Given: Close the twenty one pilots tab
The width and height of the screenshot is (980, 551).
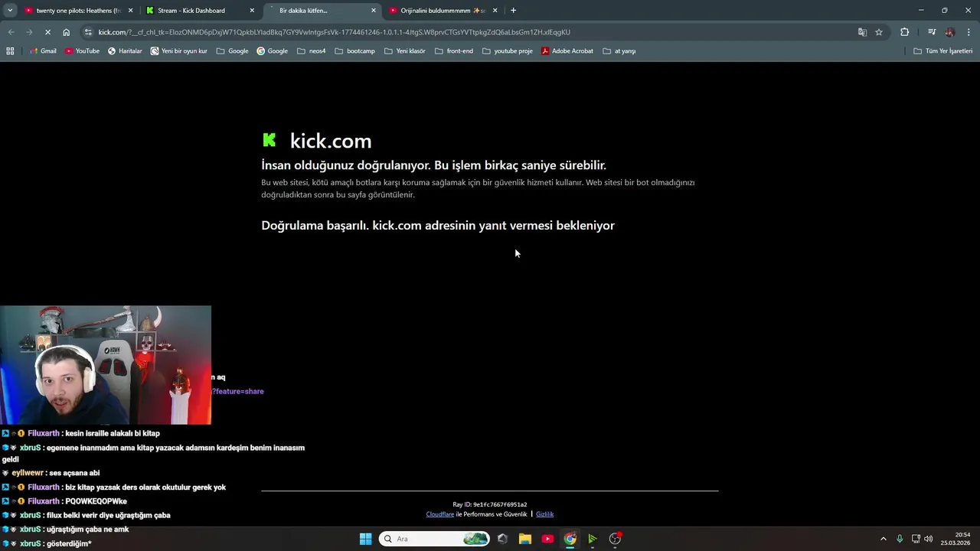Looking at the screenshot, I should pyautogui.click(x=130, y=11).
